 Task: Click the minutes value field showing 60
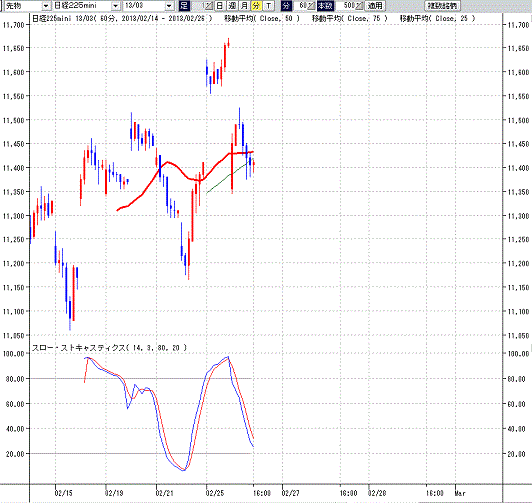tap(300, 5)
